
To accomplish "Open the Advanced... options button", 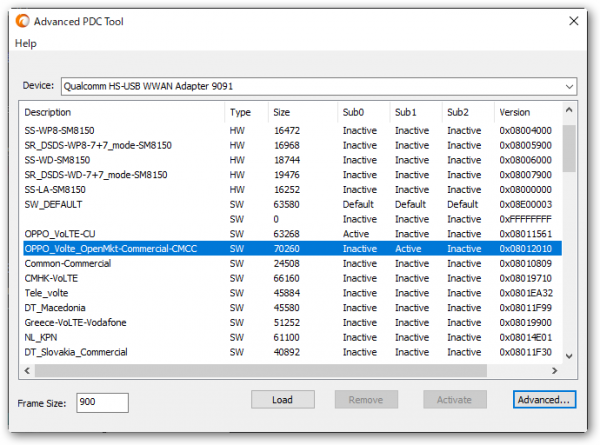I will coord(544,400).
